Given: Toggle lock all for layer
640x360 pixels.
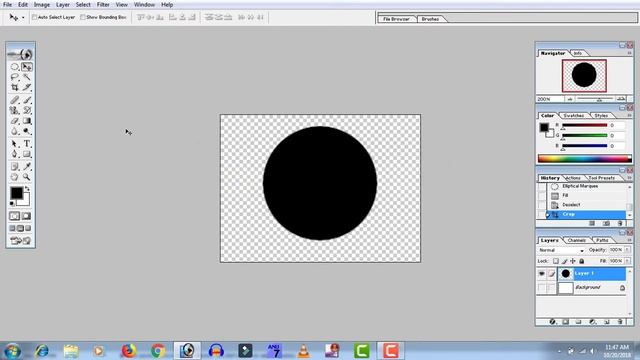Looking at the screenshot, I should (x=582, y=261).
